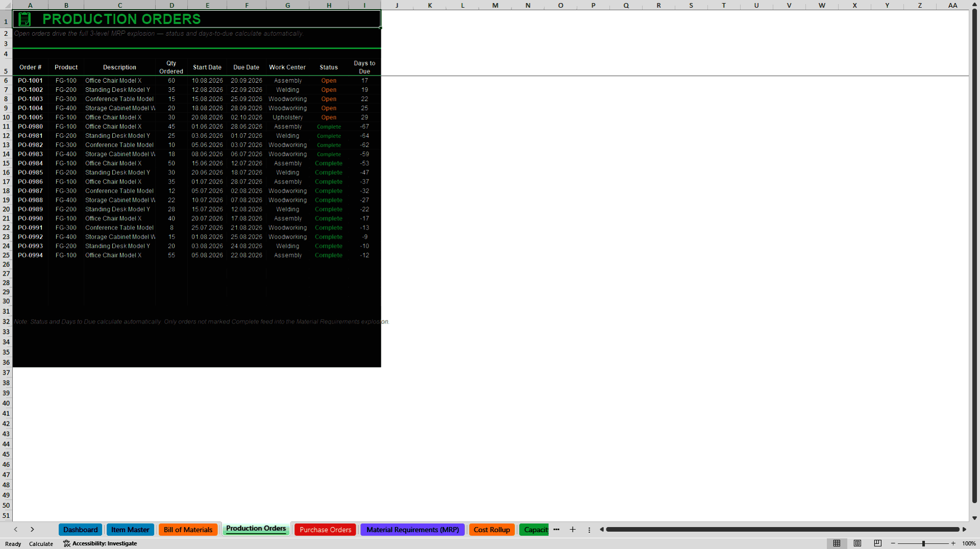Select row 5 header

(x=6, y=67)
